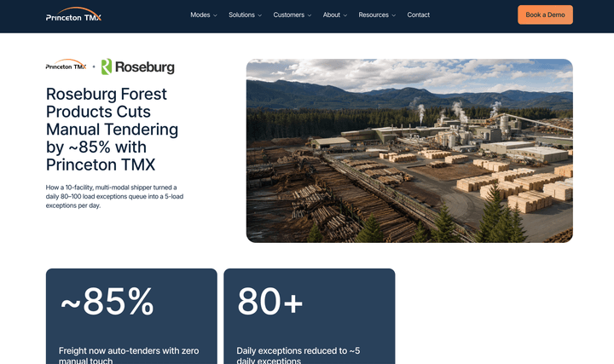Open the lumber mill aerial photo
The width and height of the screenshot is (614, 364).
[x=409, y=151]
